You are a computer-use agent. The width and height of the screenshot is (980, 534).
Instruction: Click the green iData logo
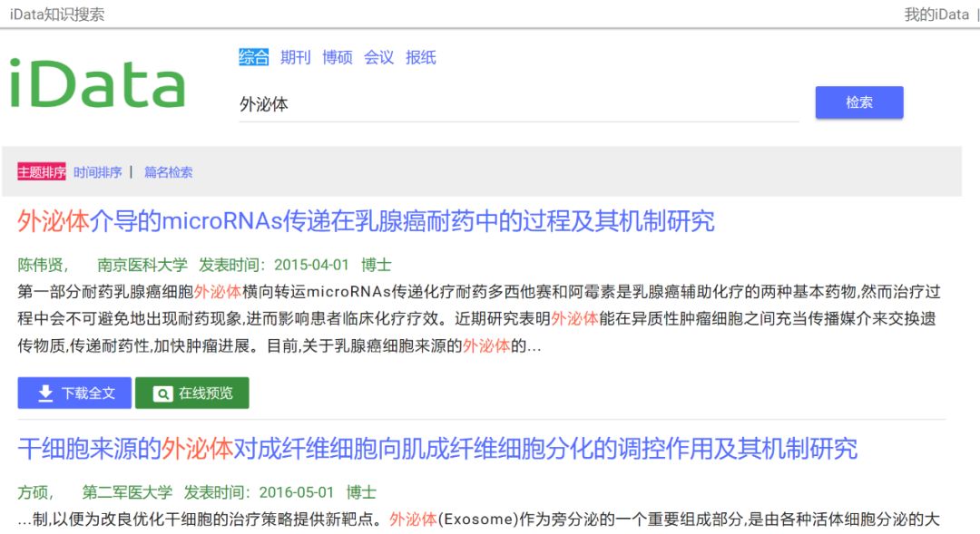tap(96, 82)
